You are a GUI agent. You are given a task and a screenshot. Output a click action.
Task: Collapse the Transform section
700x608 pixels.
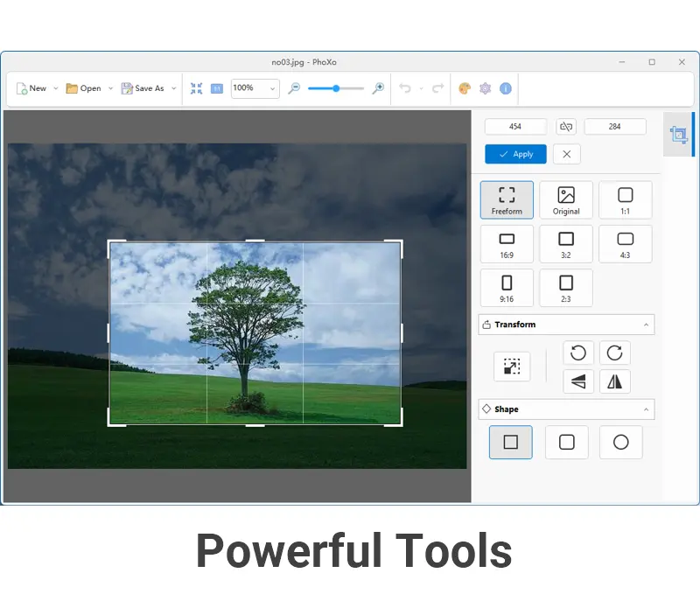pos(646,325)
